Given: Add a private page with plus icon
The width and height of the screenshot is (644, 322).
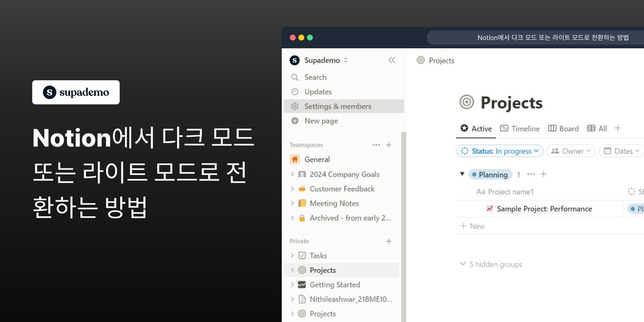Looking at the screenshot, I should (x=389, y=241).
